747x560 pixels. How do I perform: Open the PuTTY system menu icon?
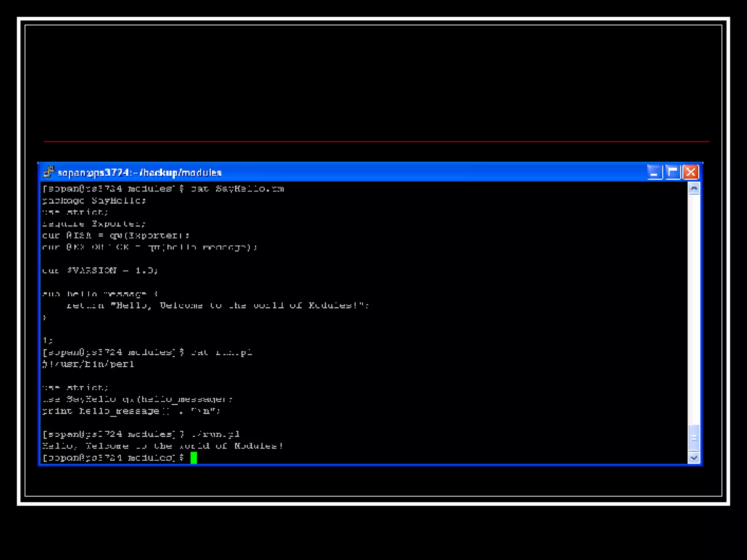[49, 172]
